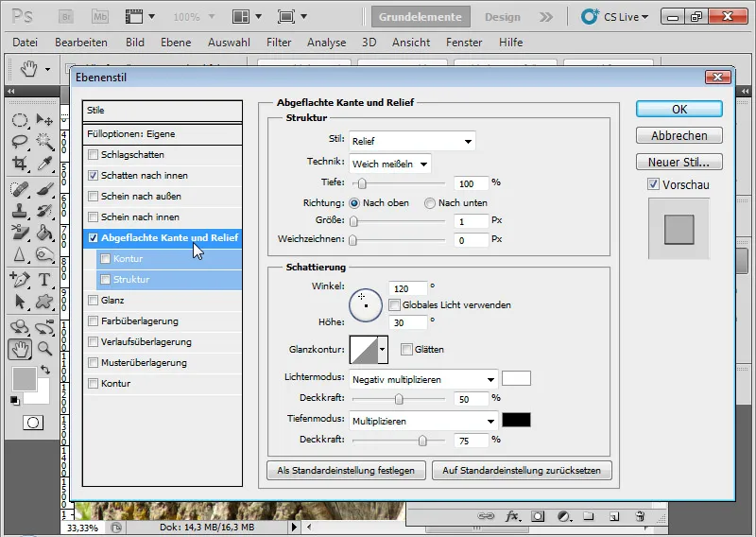
Task: Select the 3D Camera Orbit tool
Action: coord(44,326)
